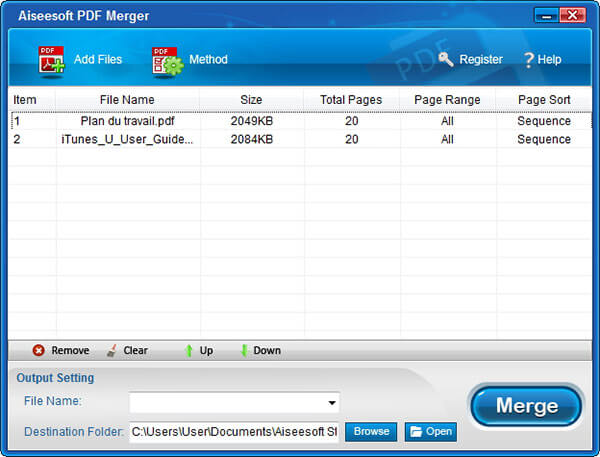Minimize the Aiseesoft PDF Merger window
The height and width of the screenshot is (457, 600).
coord(546,15)
